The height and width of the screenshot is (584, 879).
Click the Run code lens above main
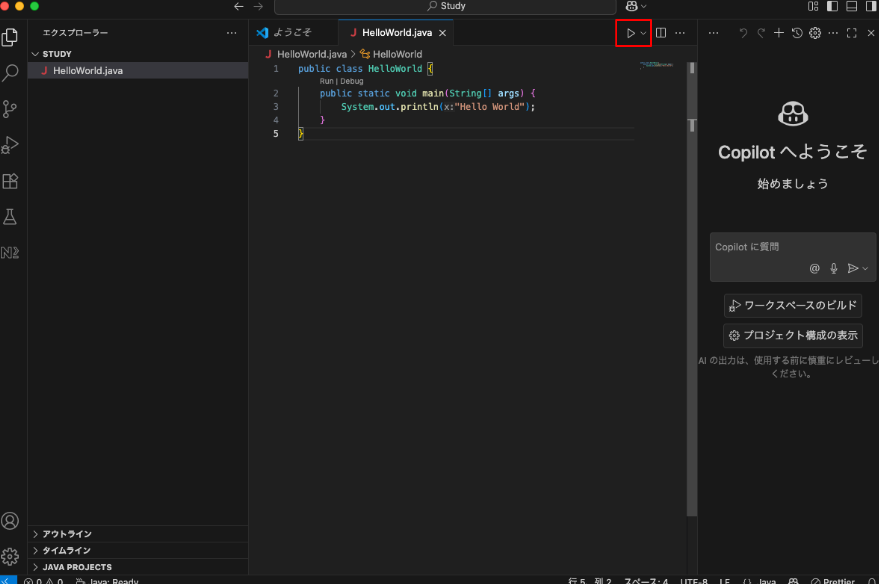[326, 81]
